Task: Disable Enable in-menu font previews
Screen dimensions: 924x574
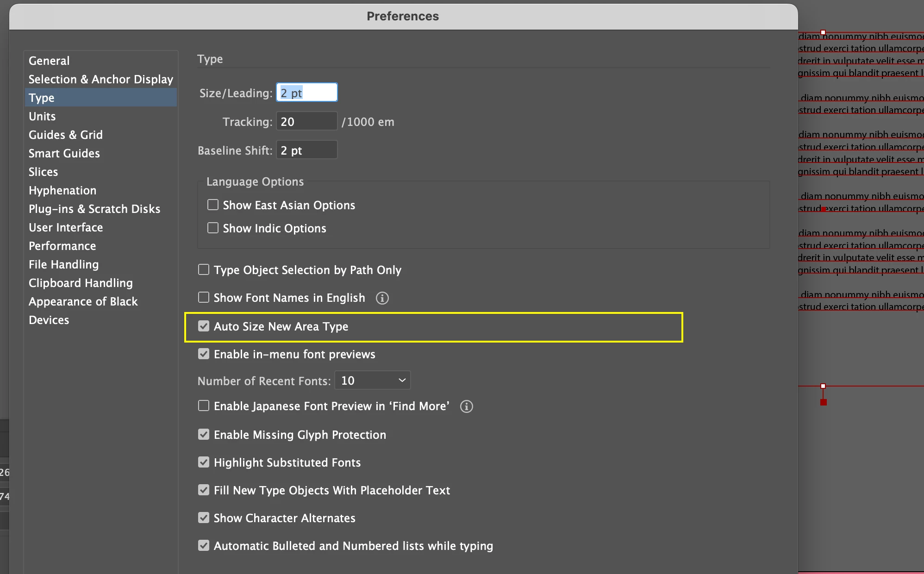Action: (x=204, y=354)
